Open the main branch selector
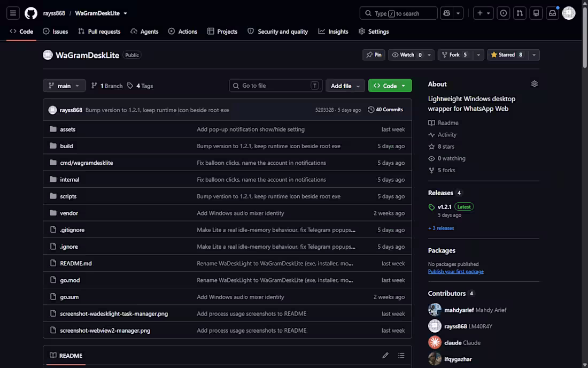The height and width of the screenshot is (368, 588). coord(64,86)
